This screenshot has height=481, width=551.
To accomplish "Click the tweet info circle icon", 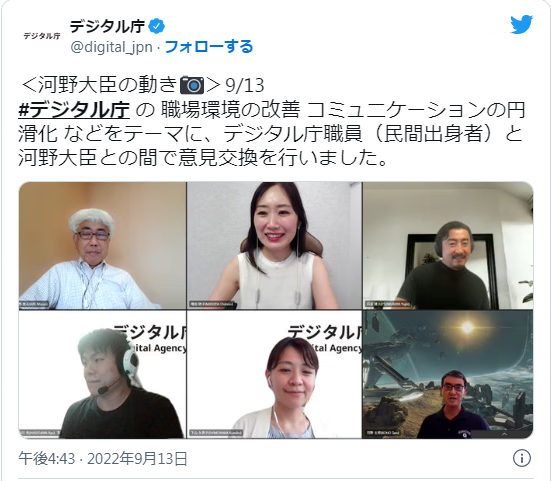I will point(522,458).
